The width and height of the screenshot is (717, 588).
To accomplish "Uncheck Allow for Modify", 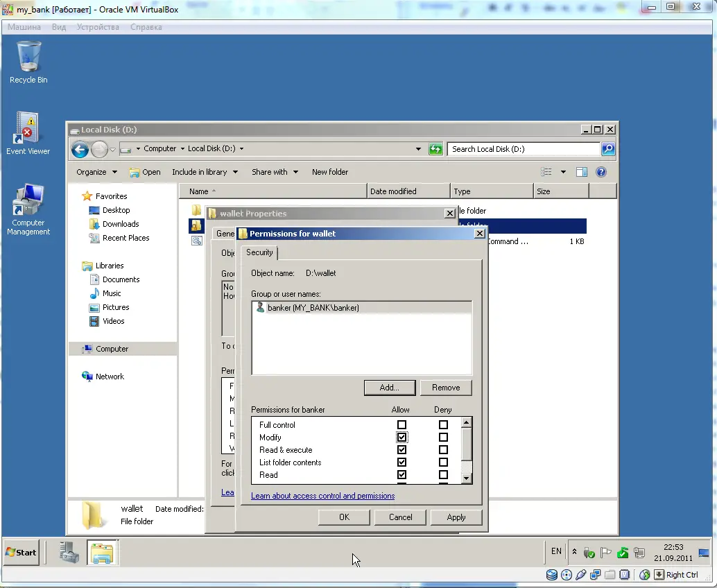I will click(401, 437).
